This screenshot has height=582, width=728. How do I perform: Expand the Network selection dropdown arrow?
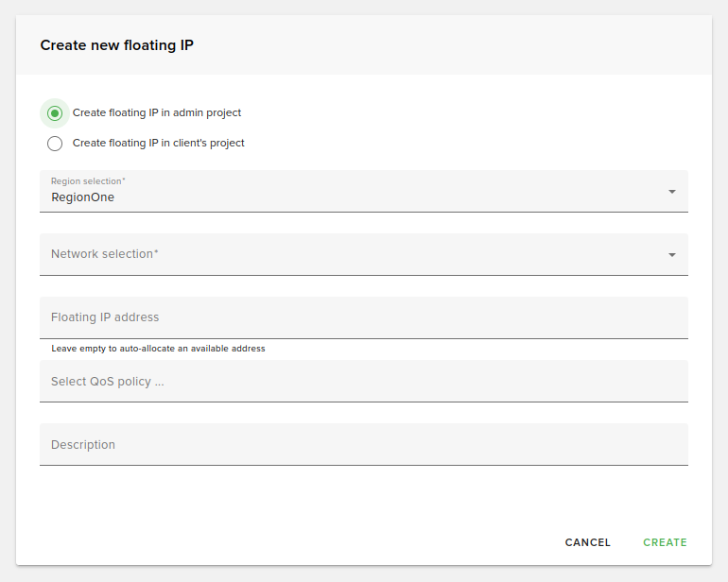click(672, 255)
